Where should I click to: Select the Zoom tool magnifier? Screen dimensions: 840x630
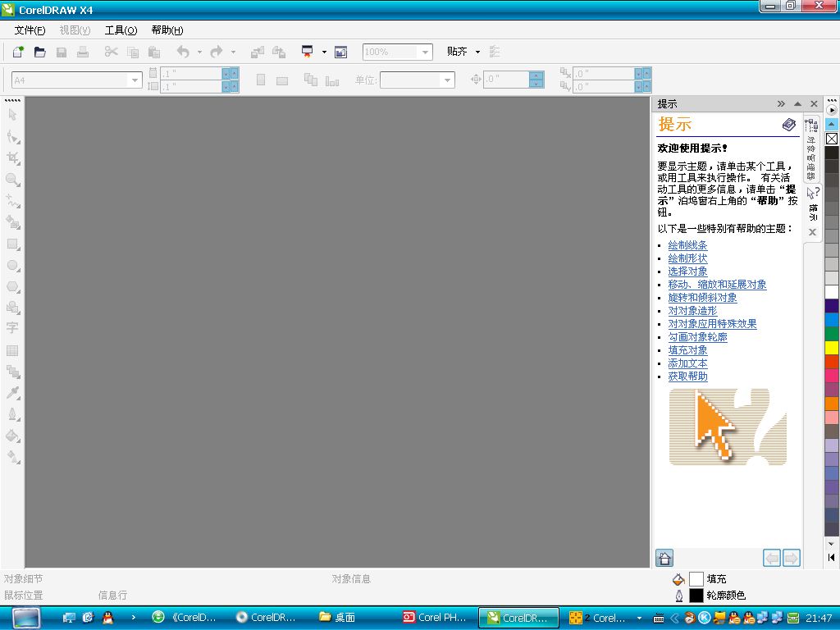tap(12, 180)
